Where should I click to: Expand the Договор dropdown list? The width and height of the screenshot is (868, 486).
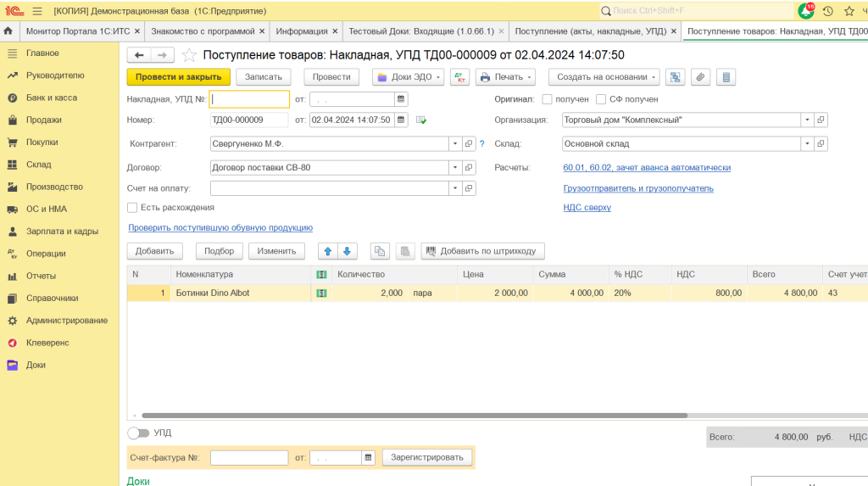click(455, 167)
